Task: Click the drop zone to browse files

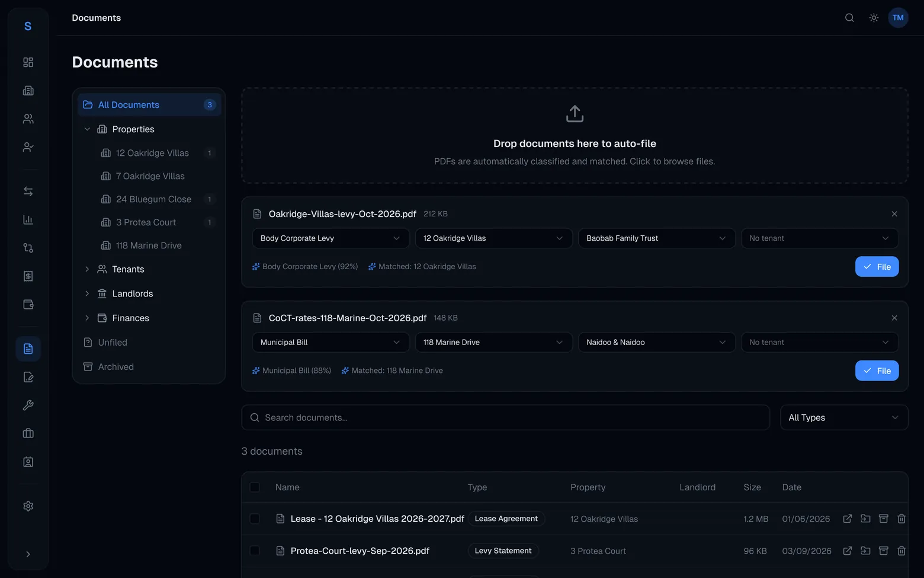Action: [x=575, y=136]
